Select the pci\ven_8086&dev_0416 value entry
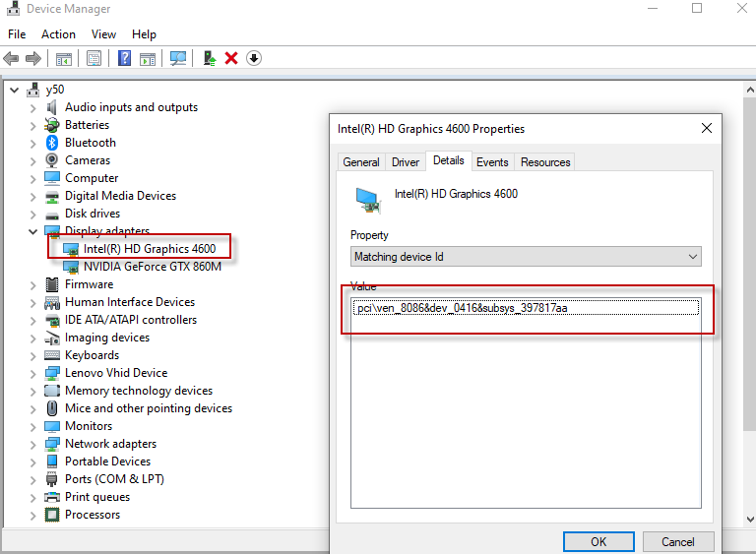This screenshot has height=554, width=756. (x=526, y=308)
